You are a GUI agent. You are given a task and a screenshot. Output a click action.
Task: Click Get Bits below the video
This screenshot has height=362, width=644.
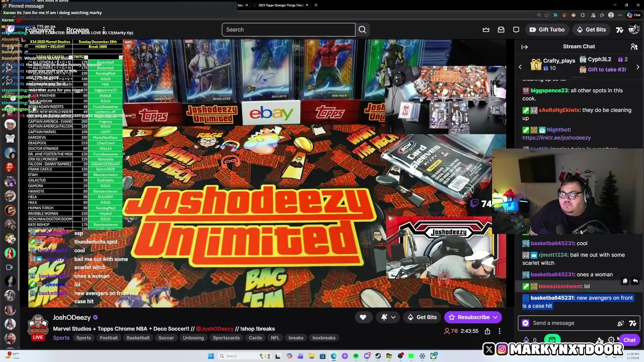click(x=422, y=317)
